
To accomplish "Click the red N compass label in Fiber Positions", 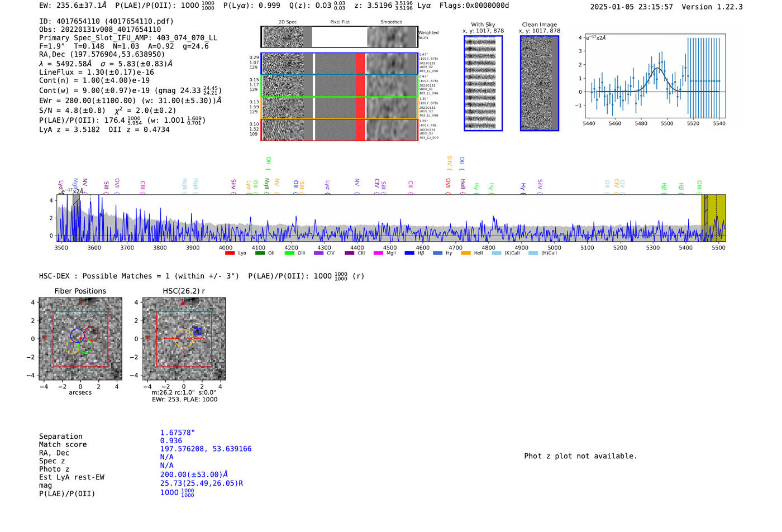I will point(80,302).
